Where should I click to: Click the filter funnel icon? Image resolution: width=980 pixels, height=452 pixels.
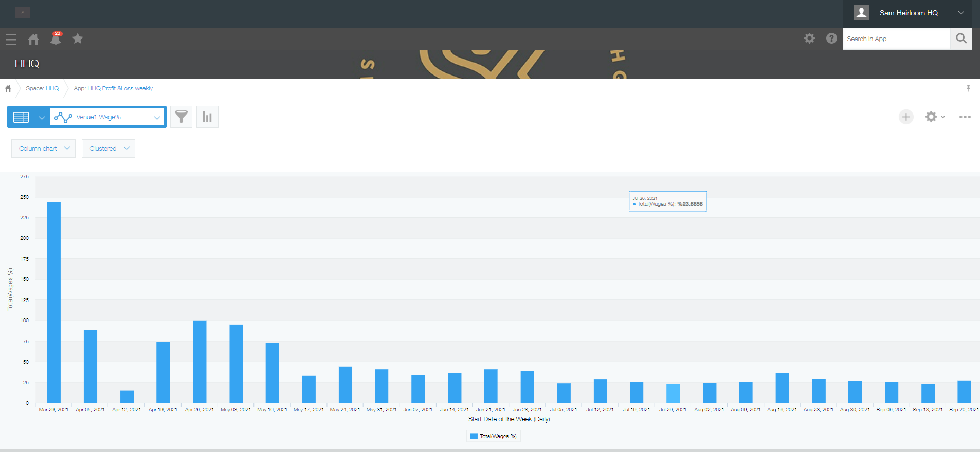pos(181,117)
